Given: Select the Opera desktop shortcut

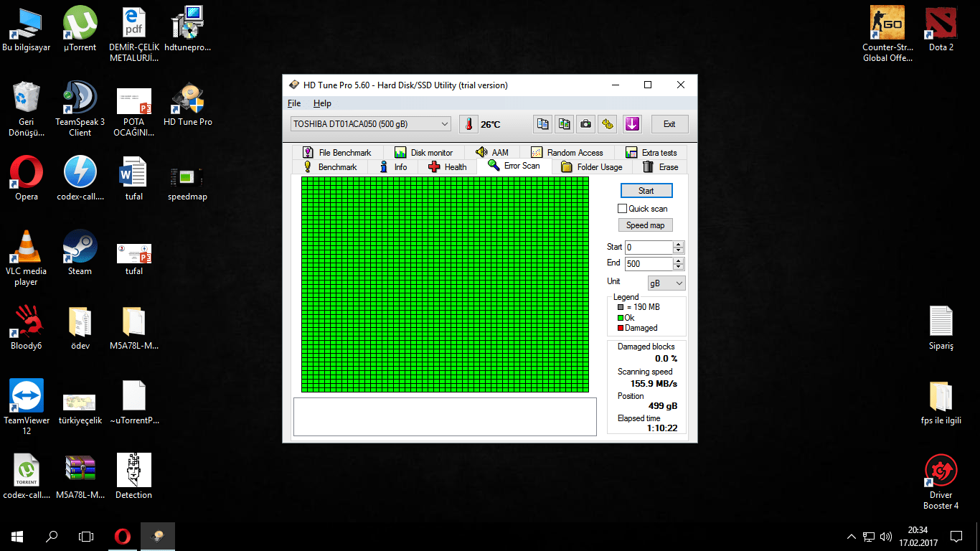Looking at the screenshot, I should coord(27,179).
